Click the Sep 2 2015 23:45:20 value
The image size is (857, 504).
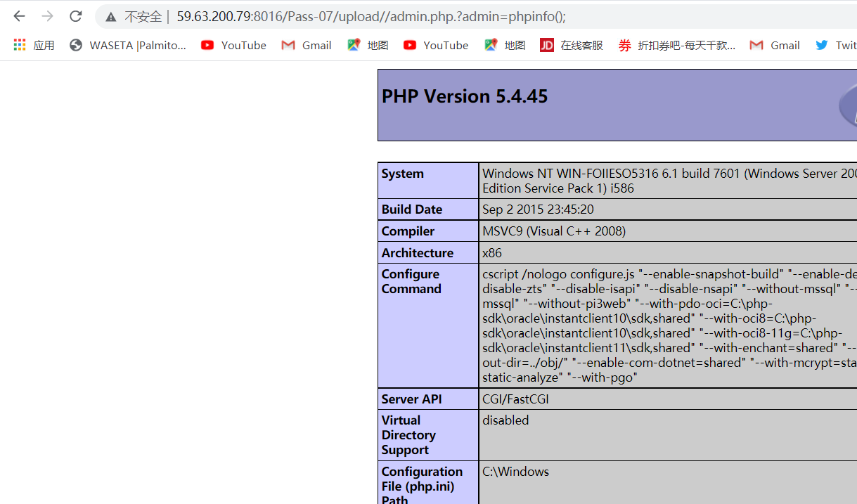[539, 209]
